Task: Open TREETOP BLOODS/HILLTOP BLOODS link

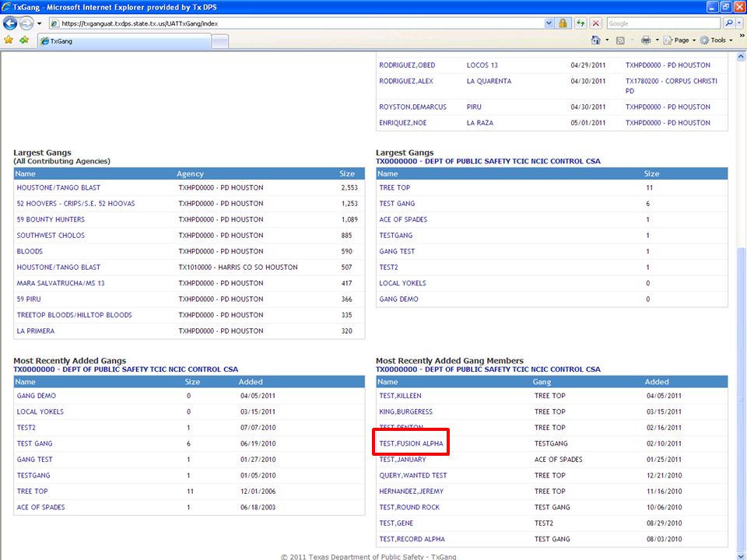Action: coord(75,315)
